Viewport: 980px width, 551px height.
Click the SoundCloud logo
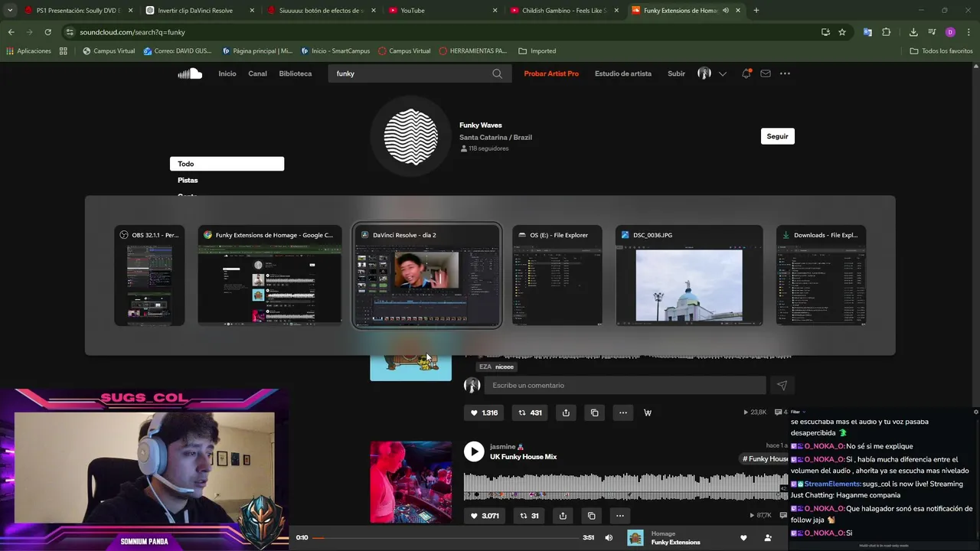point(190,73)
